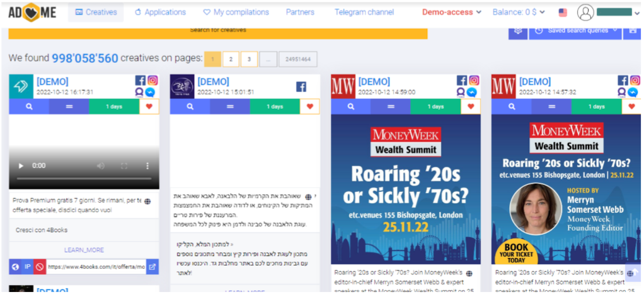
Task: Click the Messenger icon on the 16:17:31 card
Action: (151, 92)
